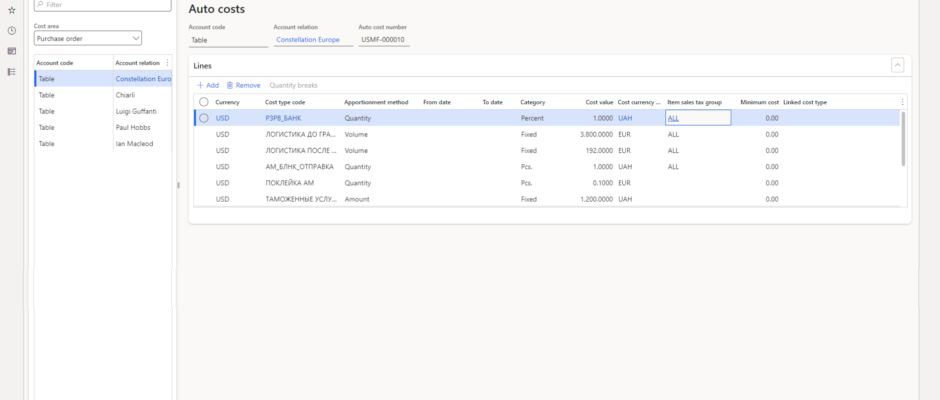
Task: Click the plus icon next to Add
Action: (201, 85)
